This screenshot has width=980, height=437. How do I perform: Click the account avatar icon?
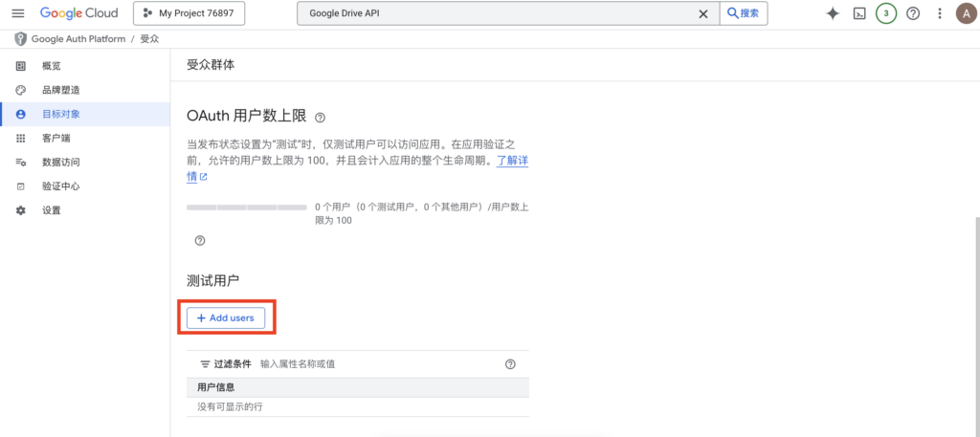965,13
